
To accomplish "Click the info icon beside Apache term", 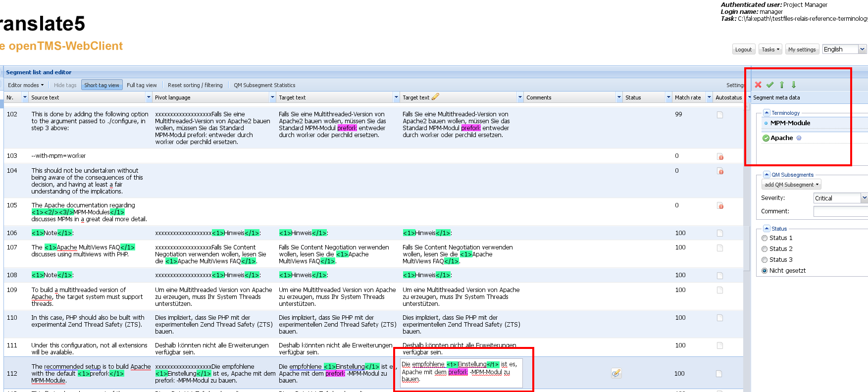I will click(799, 138).
